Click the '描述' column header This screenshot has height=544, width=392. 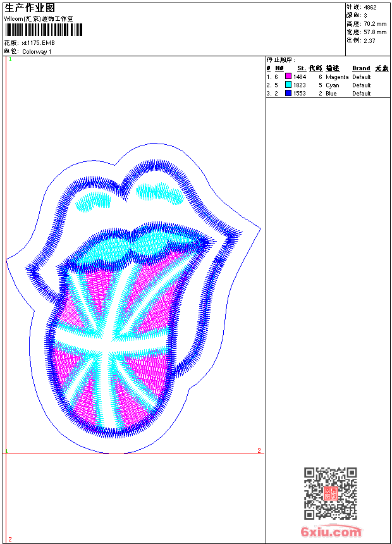pos(333,68)
